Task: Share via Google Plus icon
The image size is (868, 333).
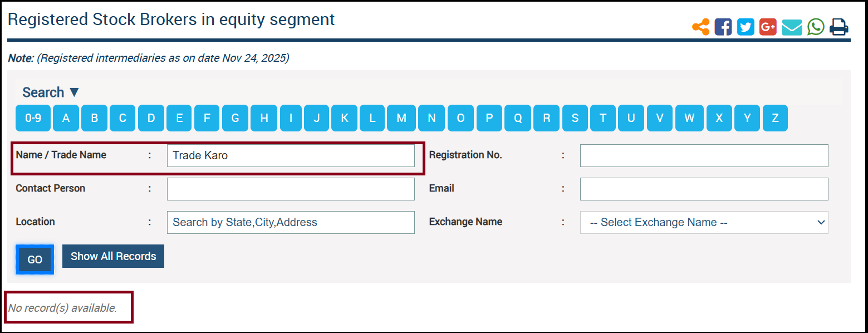Action: tap(768, 27)
